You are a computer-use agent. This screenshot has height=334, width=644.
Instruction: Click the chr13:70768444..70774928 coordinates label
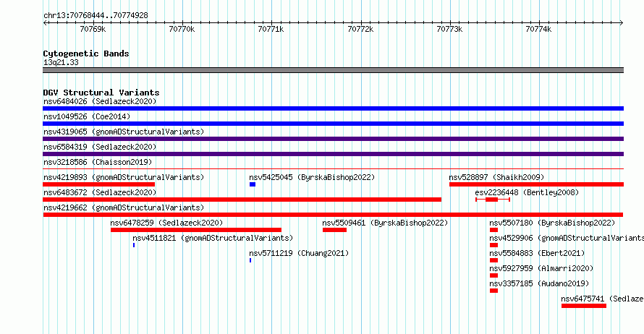click(96, 15)
